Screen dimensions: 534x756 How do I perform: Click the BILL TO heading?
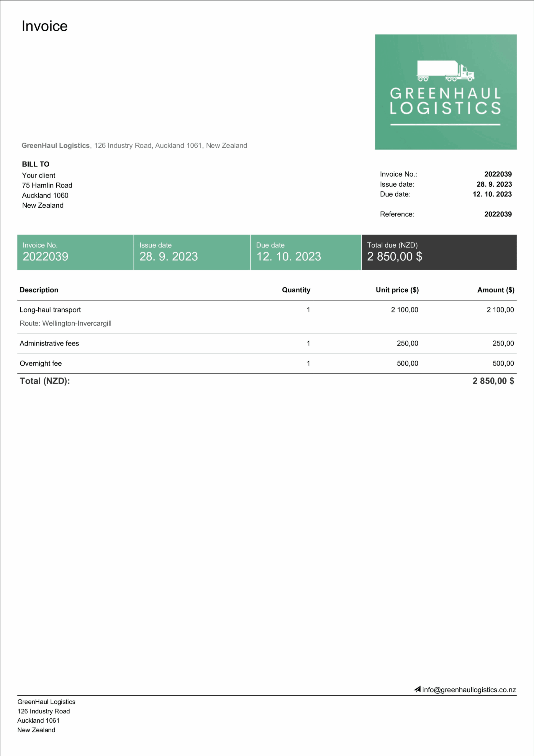pos(35,164)
